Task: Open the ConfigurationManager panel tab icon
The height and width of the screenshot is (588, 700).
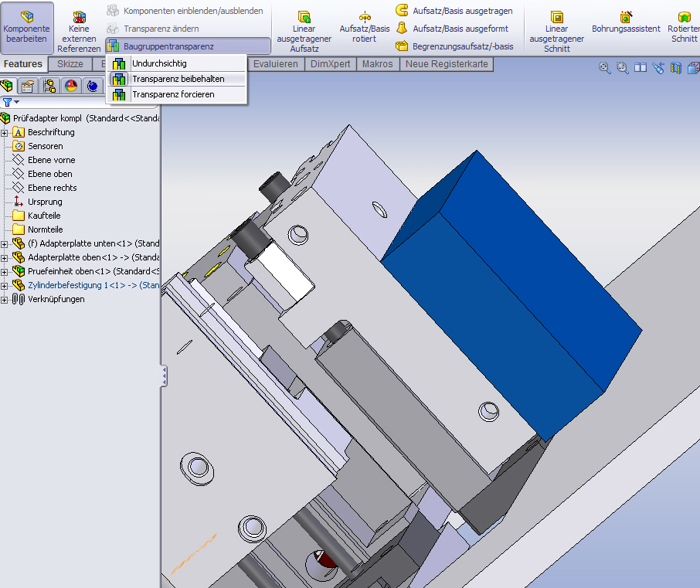Action: [49, 86]
